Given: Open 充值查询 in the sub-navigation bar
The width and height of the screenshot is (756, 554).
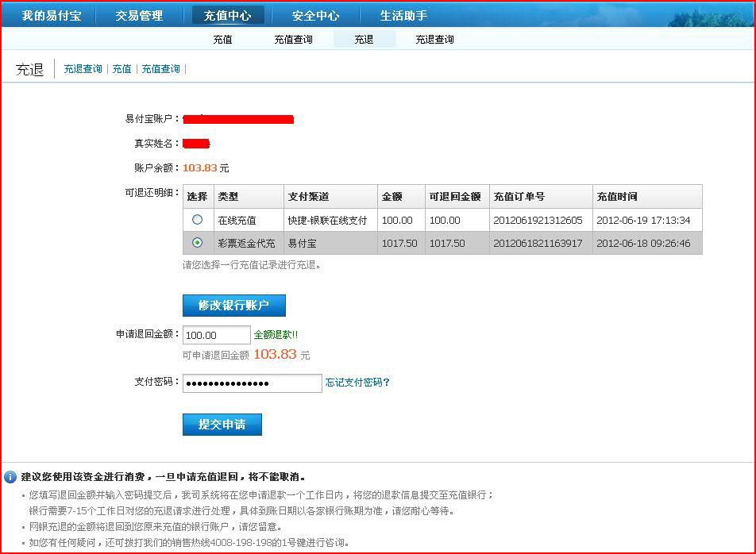Looking at the screenshot, I should [293, 40].
